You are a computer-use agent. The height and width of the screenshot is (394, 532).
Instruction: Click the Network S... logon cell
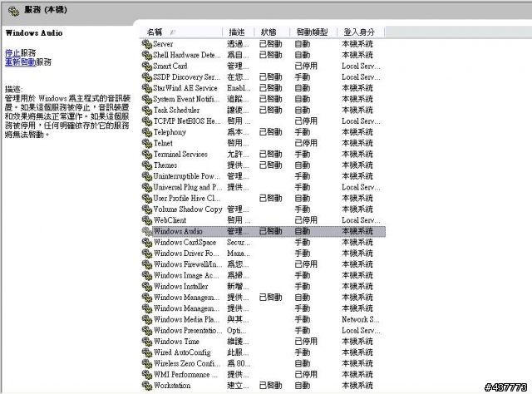[361, 319]
